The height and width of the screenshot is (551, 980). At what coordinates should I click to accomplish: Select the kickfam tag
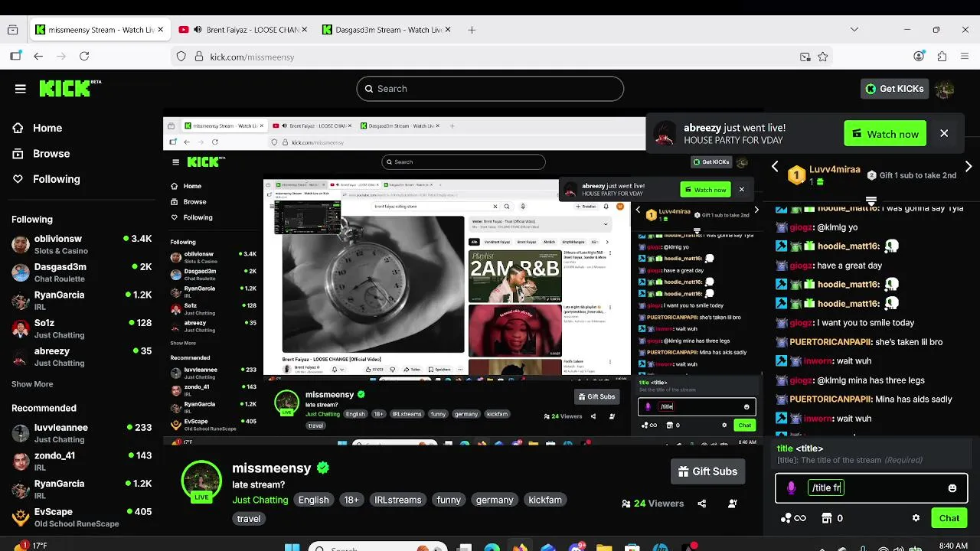coord(545,500)
